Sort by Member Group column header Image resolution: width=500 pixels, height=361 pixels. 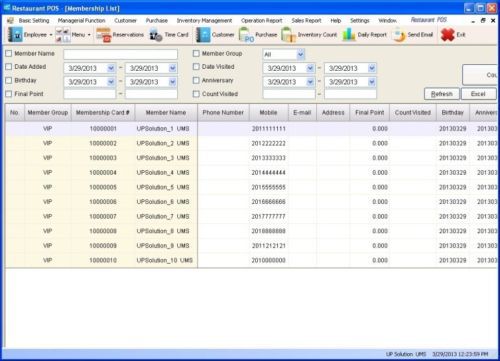(x=48, y=113)
